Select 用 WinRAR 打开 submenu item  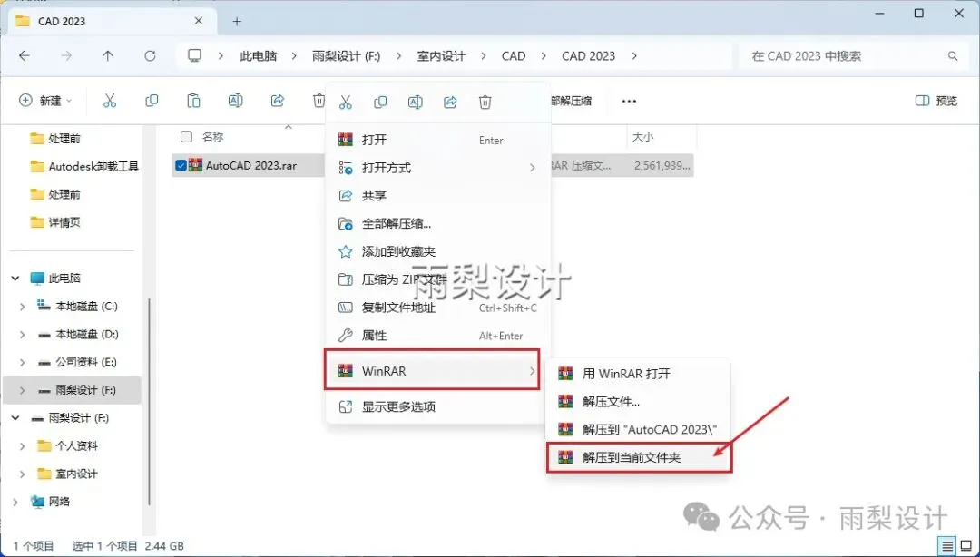(638, 374)
